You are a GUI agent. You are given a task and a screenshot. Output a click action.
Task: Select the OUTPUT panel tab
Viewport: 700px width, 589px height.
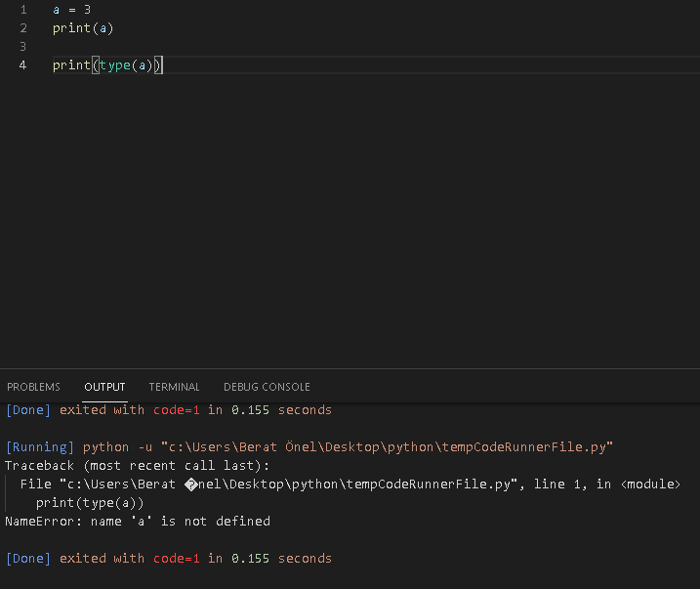point(104,387)
